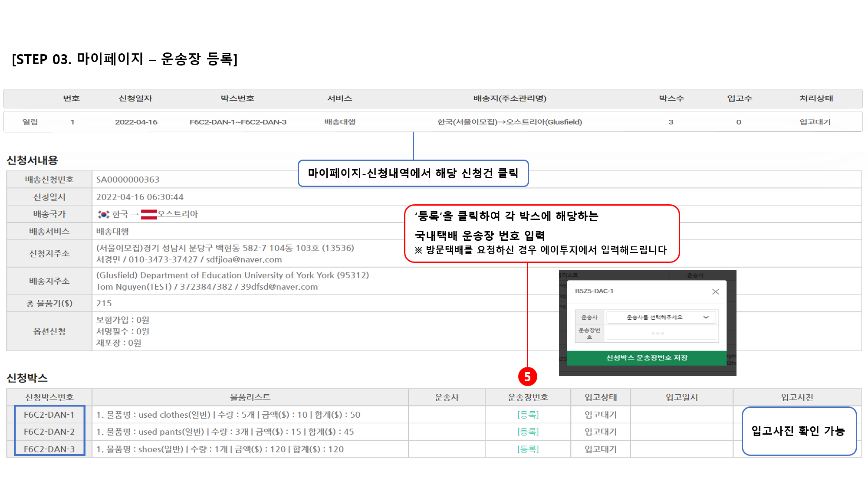Click the 입고사진 column header
Image resolution: width=868 pixels, height=488 pixels.
[797, 397]
